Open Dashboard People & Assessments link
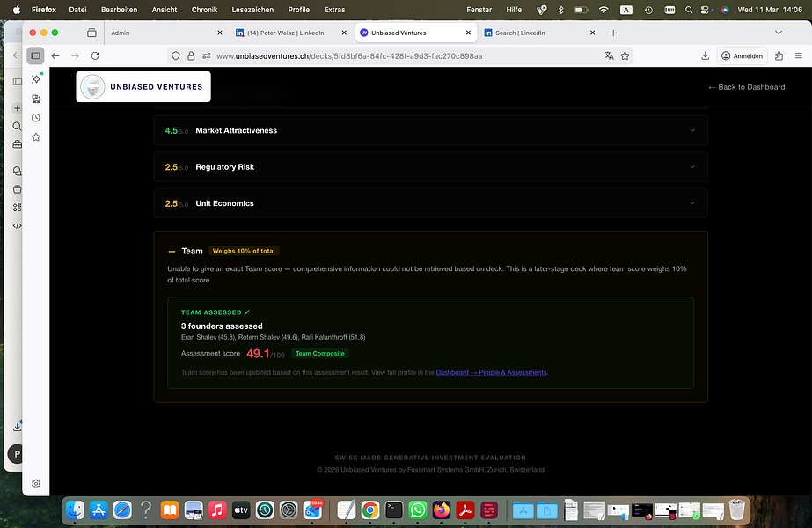Image resolution: width=812 pixels, height=528 pixels. point(491,372)
